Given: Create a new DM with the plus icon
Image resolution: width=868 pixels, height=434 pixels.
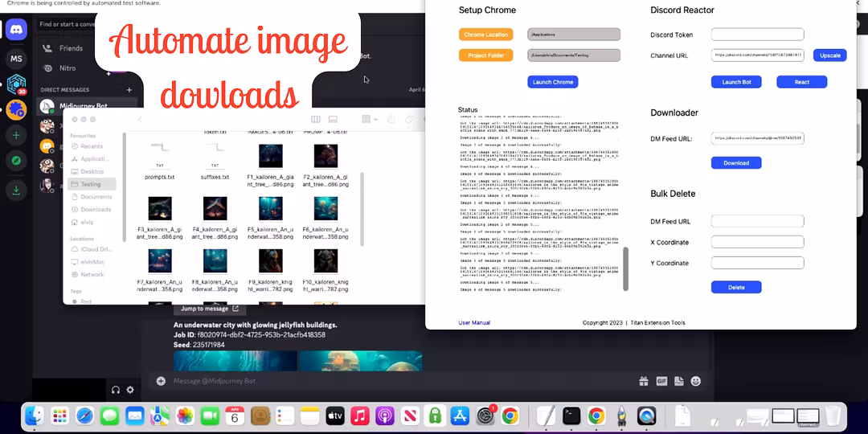Looking at the screenshot, I should 129,90.
